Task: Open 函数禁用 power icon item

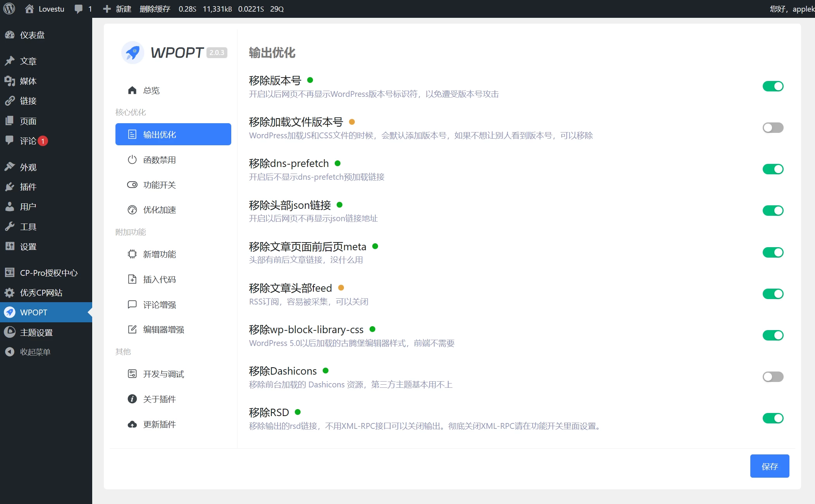Action: point(132,160)
